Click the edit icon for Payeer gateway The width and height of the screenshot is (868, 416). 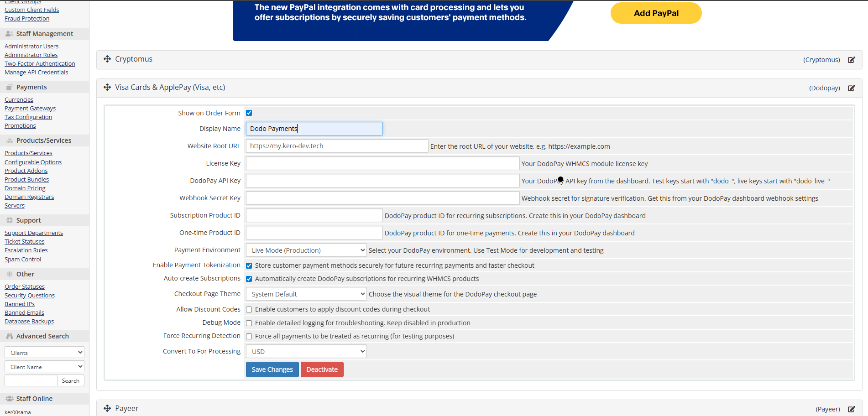pyautogui.click(x=851, y=409)
